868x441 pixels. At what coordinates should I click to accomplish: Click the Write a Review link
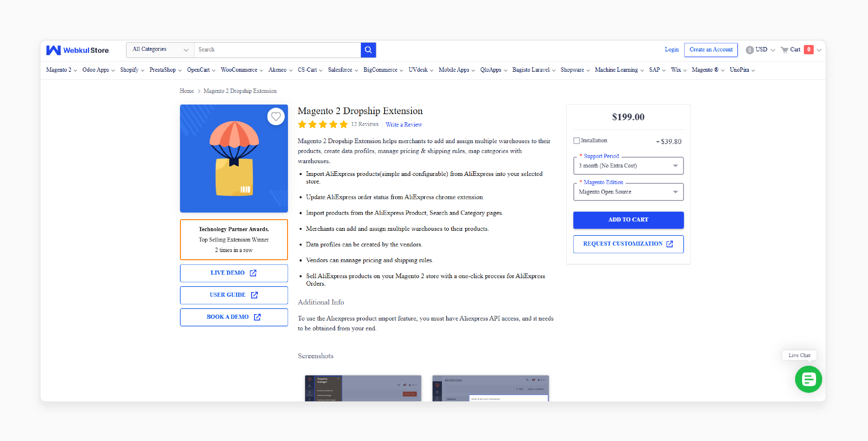(403, 125)
